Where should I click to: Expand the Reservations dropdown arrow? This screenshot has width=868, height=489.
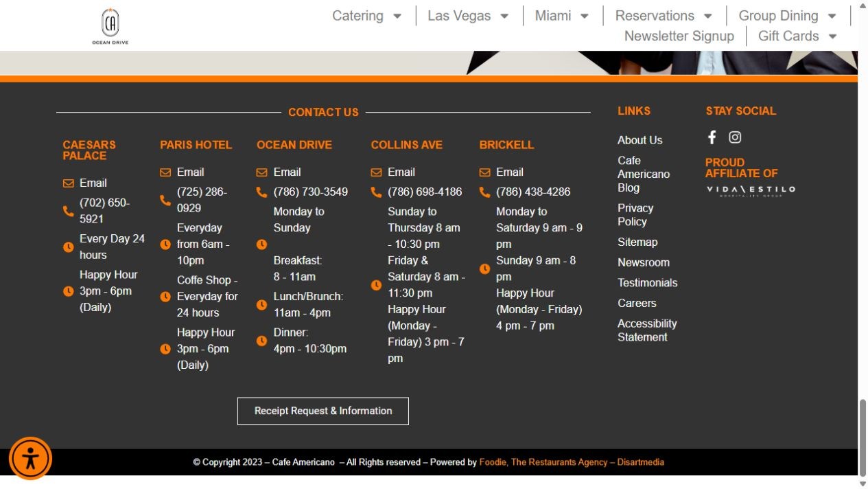click(x=708, y=16)
